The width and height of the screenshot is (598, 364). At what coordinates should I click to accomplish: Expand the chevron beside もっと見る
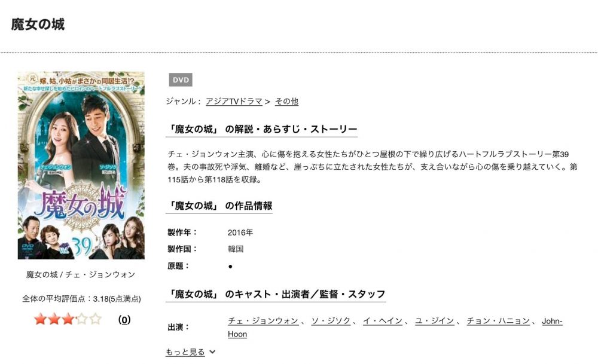coord(212,352)
